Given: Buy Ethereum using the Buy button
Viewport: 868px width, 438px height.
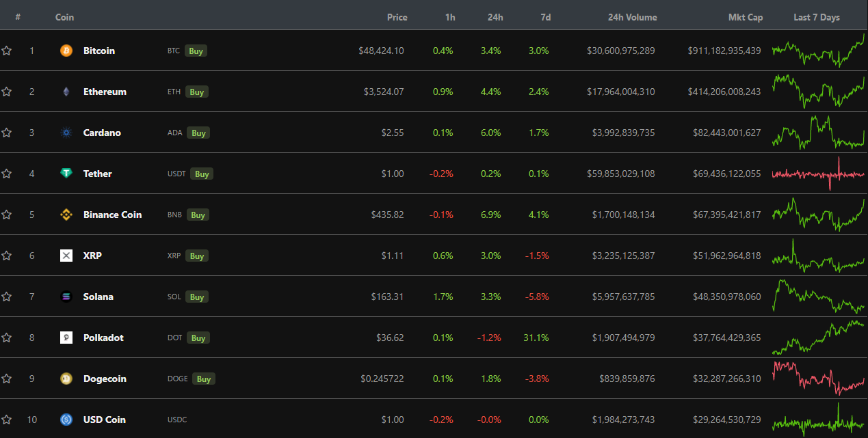Looking at the screenshot, I should pos(197,92).
